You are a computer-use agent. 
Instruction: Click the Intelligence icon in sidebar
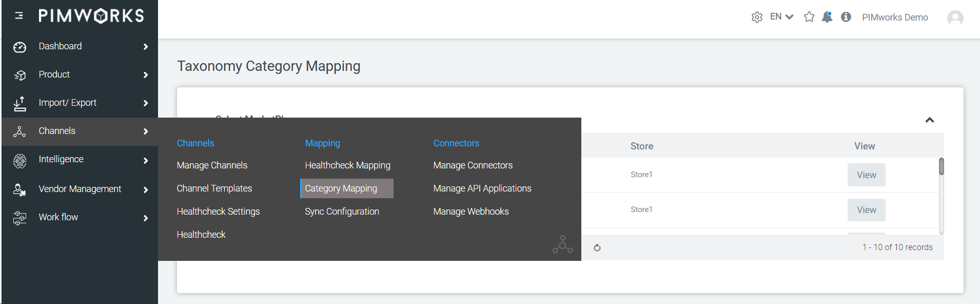pyautogui.click(x=19, y=161)
